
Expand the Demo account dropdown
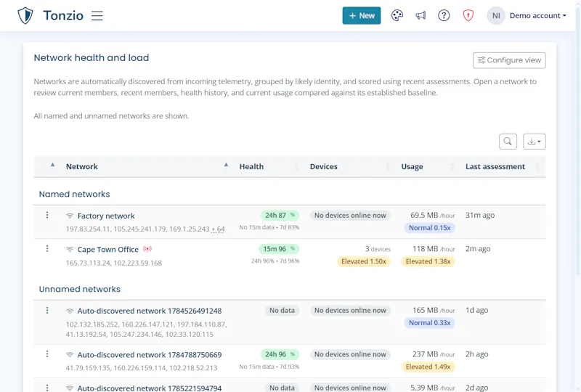click(x=538, y=15)
